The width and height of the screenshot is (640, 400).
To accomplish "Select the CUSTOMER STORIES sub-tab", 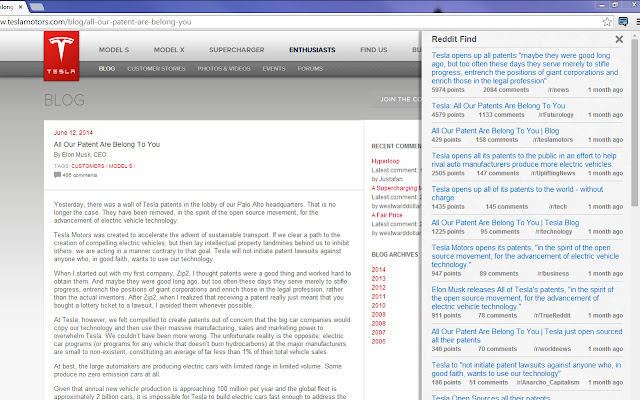I will point(156,69).
